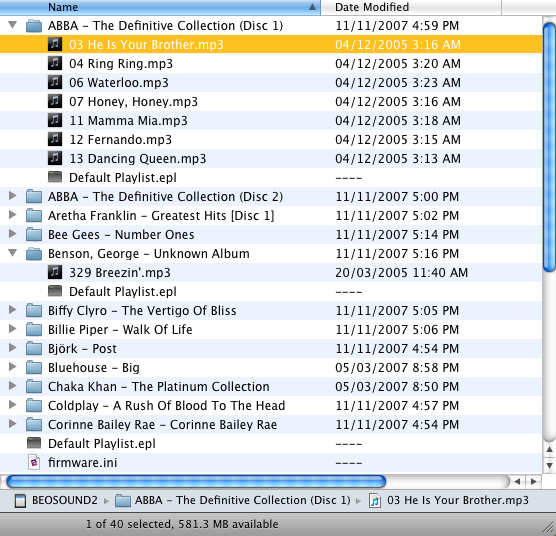
Task: Click the horizontal scrollbar right arrow
Action: (534, 481)
